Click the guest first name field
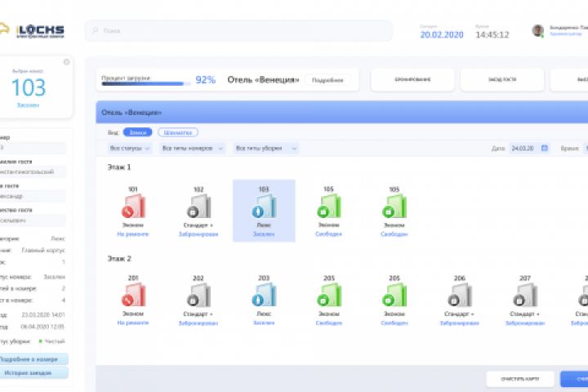Image resolution: width=588 pixels, height=392 pixels. coord(33,196)
